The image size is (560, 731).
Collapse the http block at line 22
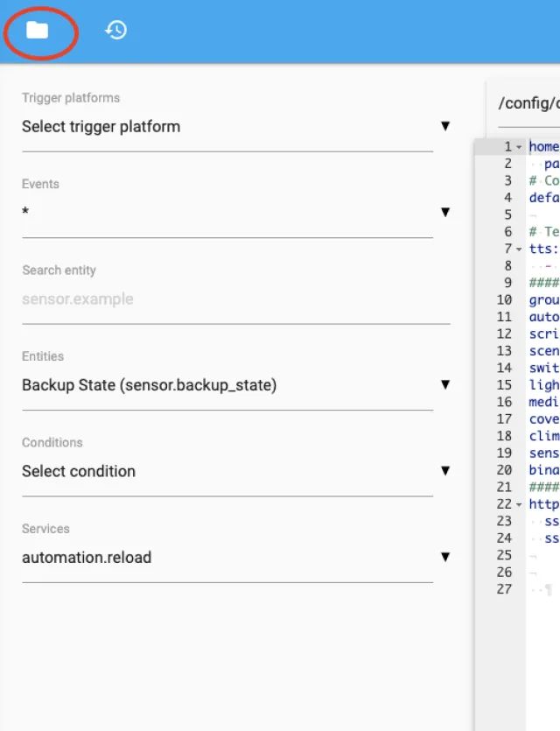519,505
